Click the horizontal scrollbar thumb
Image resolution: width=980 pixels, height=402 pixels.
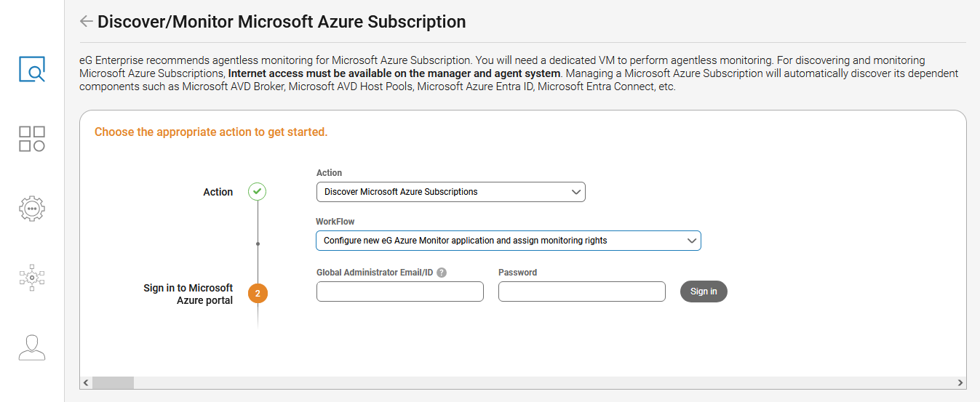click(113, 382)
